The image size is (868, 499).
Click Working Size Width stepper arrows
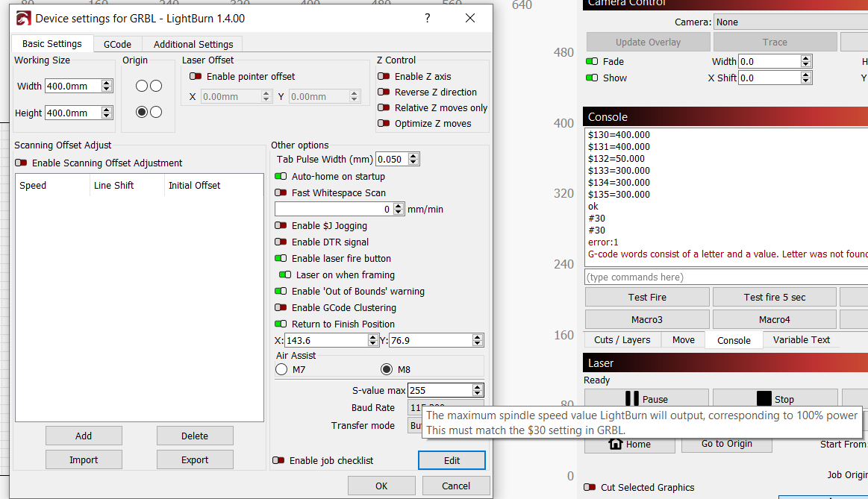pos(107,86)
